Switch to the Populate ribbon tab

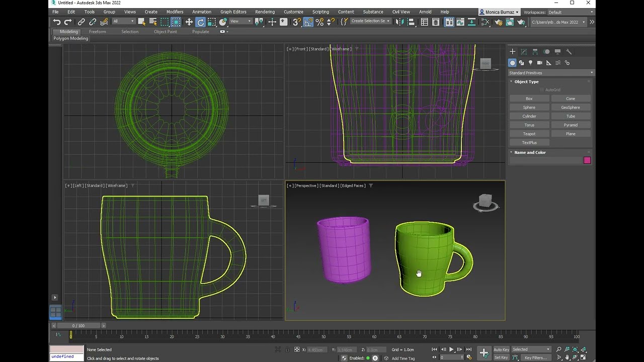[201, 32]
